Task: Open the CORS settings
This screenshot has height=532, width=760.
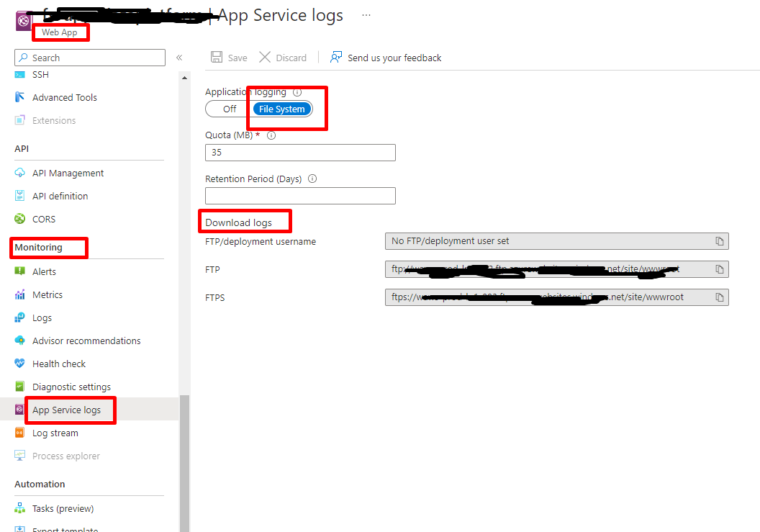Action: pos(44,219)
